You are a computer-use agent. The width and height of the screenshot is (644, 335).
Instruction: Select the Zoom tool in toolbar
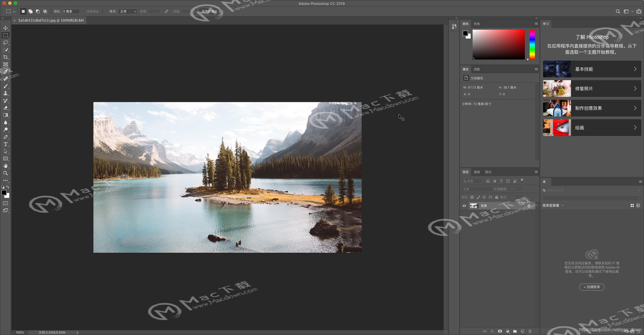click(x=6, y=173)
